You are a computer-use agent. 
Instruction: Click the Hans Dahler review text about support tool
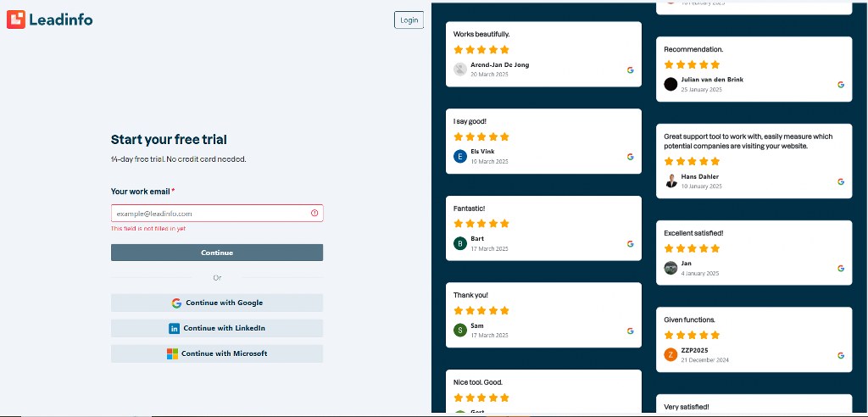click(x=748, y=142)
